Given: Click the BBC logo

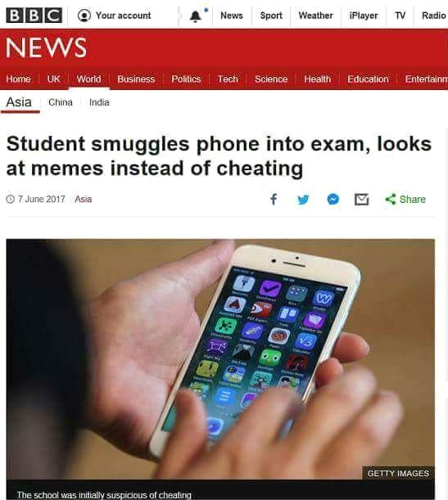Looking at the screenshot, I should pyautogui.click(x=34, y=16).
